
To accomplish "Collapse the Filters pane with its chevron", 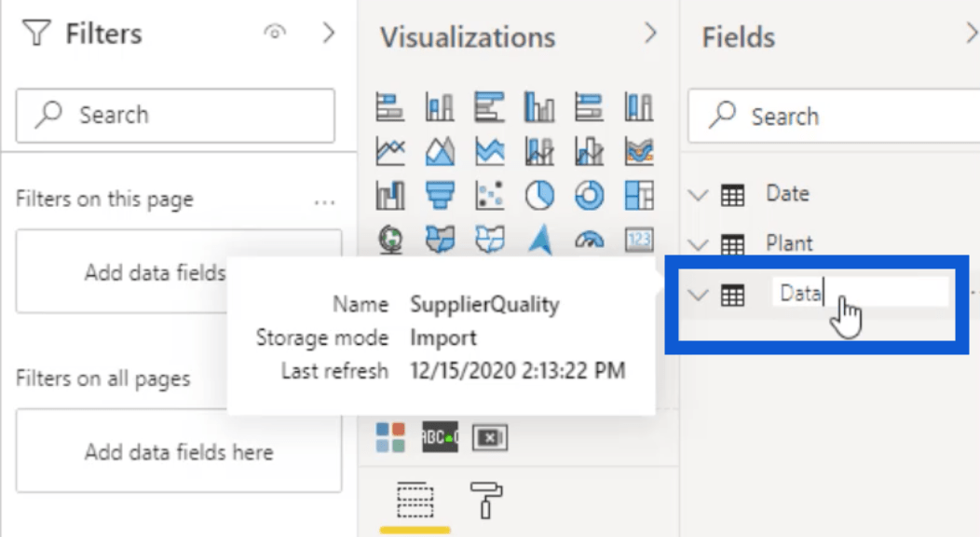I will 329,33.
